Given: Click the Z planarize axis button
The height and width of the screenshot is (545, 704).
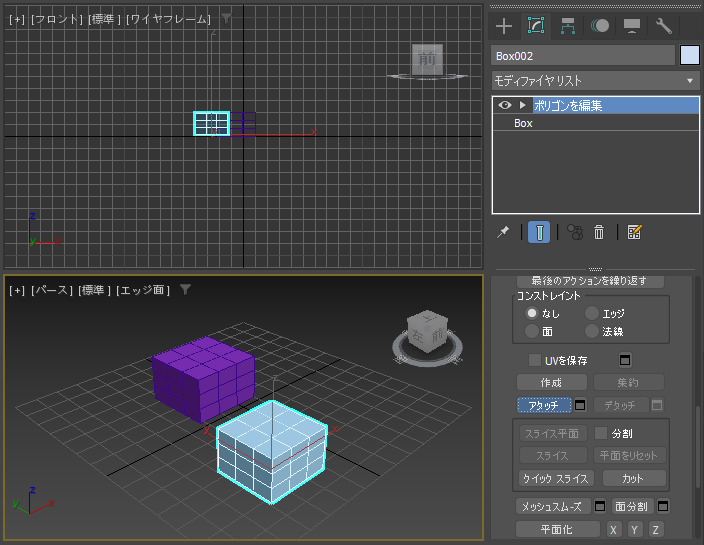Looking at the screenshot, I should pos(656,529).
